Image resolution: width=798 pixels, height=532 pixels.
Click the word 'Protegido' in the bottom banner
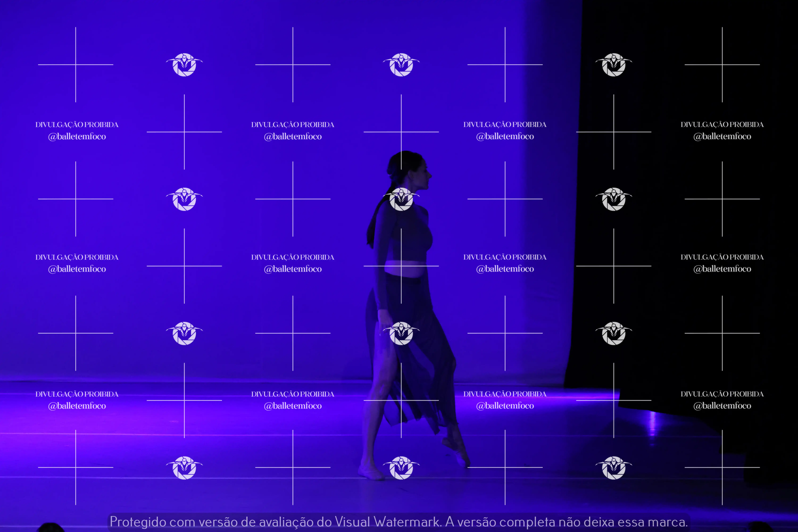(x=138, y=522)
